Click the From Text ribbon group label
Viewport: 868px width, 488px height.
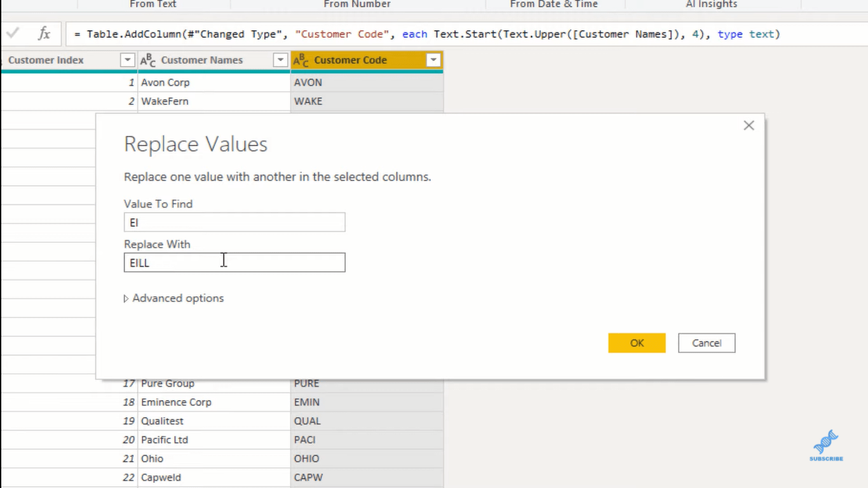[x=153, y=4]
